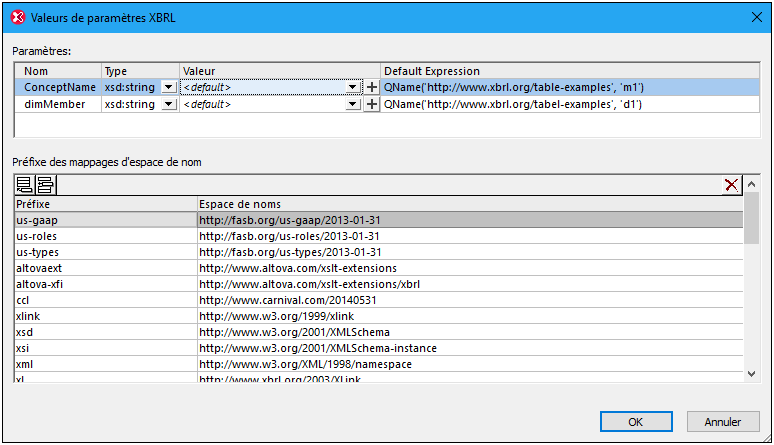Click the xlink namespace URL cell
The height and width of the screenshot is (445, 774).
470,316
